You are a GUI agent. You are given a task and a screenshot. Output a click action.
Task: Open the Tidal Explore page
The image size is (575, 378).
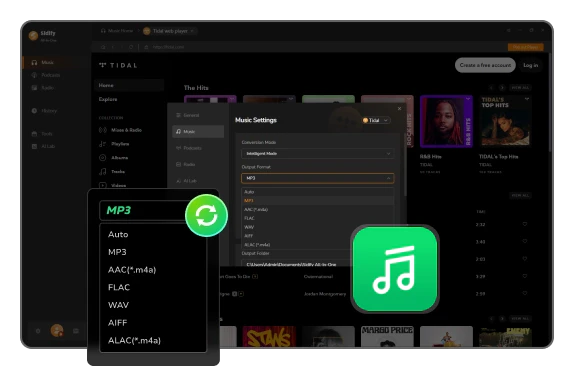coord(108,99)
